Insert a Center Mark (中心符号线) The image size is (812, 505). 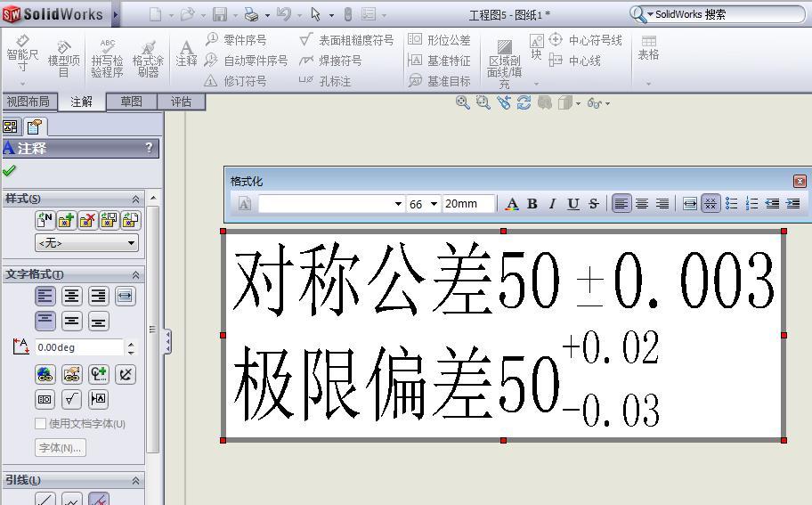tap(586, 40)
